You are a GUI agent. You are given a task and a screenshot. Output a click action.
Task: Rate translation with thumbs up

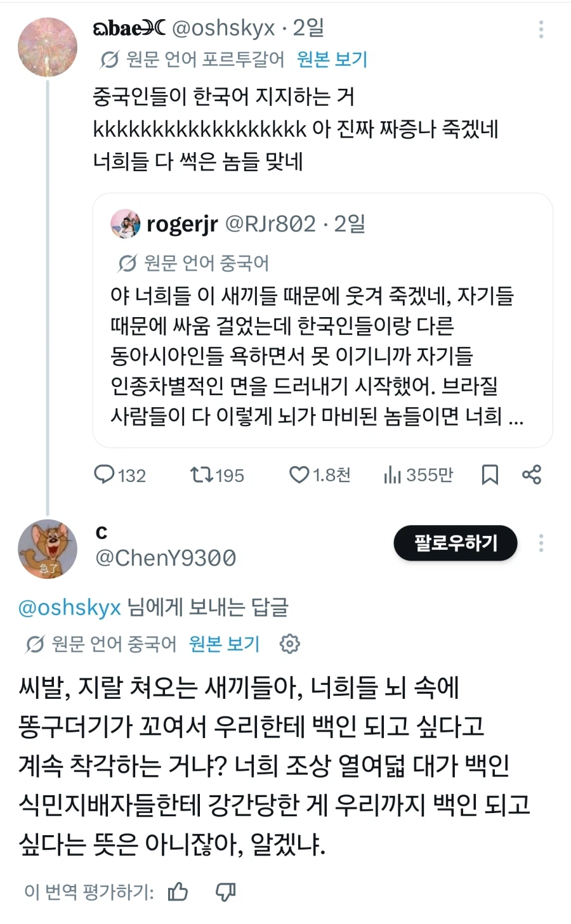178,892
